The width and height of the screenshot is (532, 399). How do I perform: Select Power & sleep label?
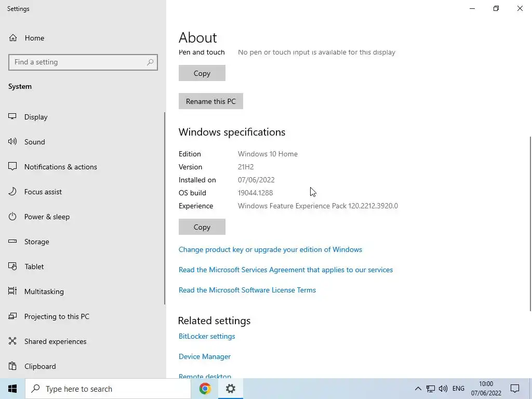47,217
